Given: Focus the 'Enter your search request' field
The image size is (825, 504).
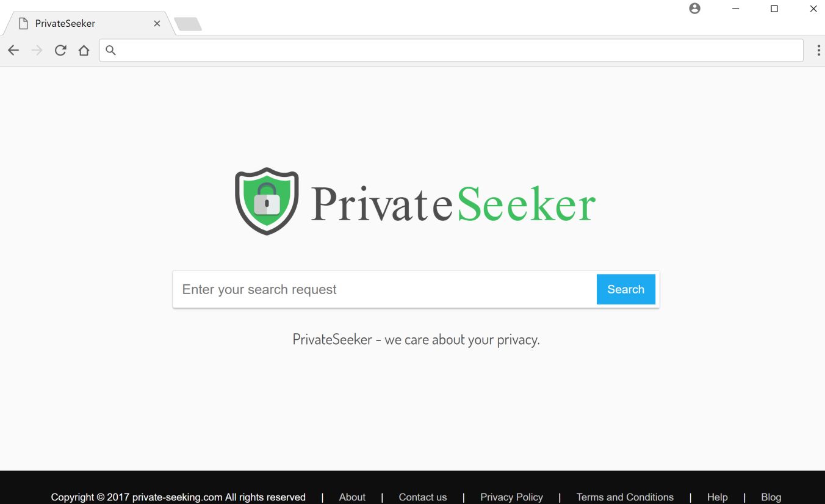Looking at the screenshot, I should click(x=384, y=289).
